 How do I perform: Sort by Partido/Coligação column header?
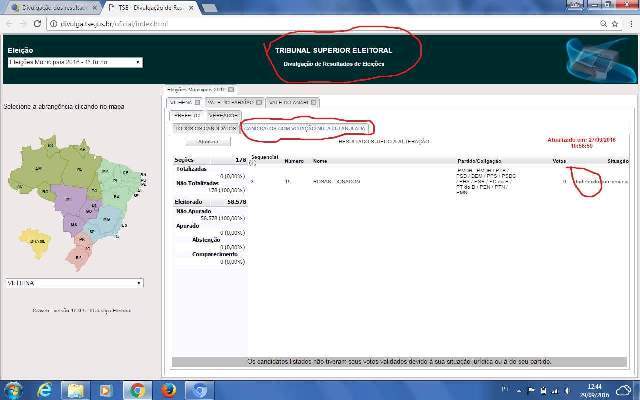coord(479,161)
